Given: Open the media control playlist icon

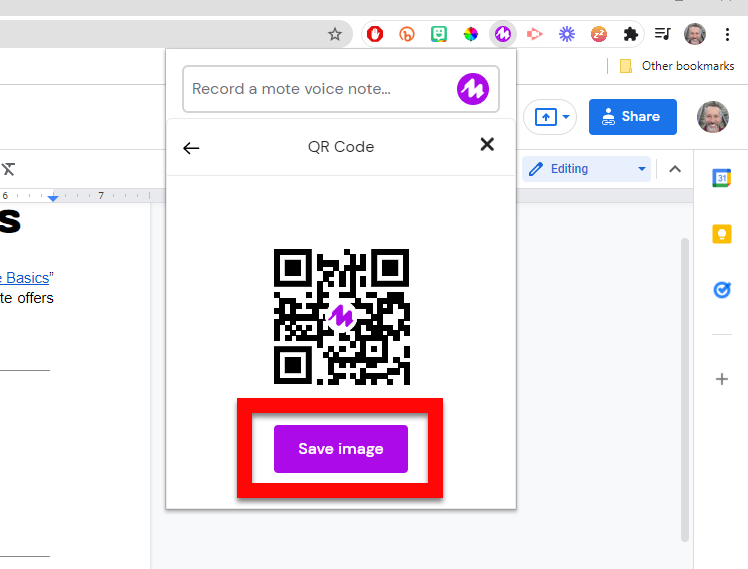Looking at the screenshot, I should click(663, 34).
